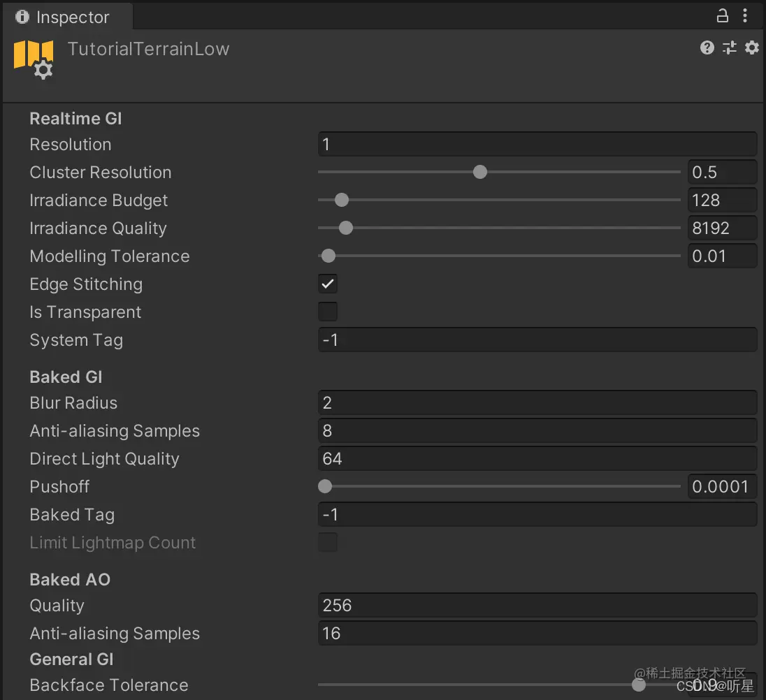Click the Direct Light Quality field

(537, 458)
